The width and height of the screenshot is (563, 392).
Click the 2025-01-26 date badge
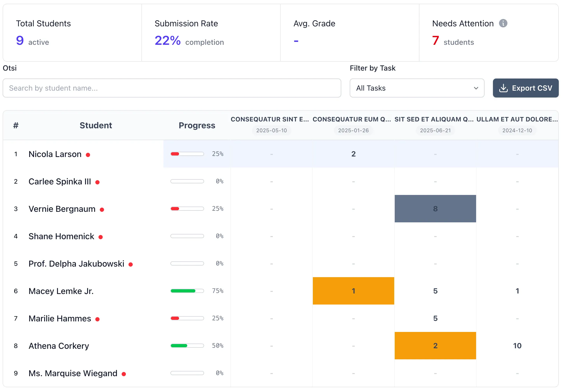(353, 130)
